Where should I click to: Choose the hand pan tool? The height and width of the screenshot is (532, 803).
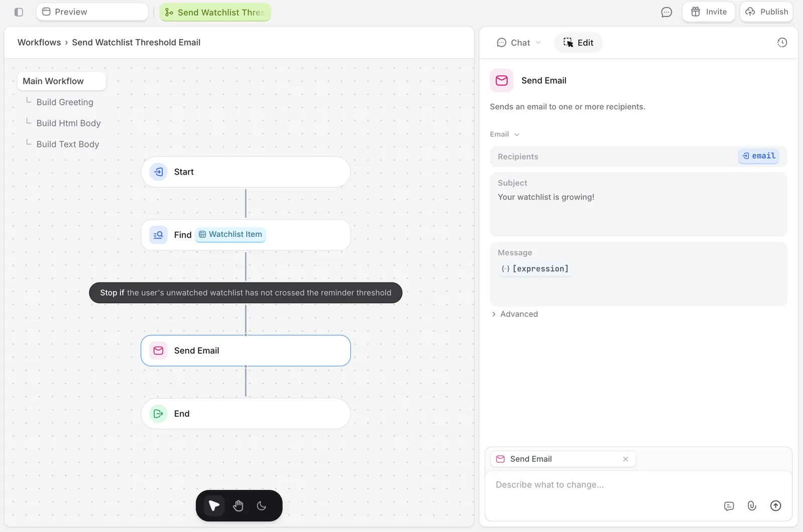(x=238, y=505)
